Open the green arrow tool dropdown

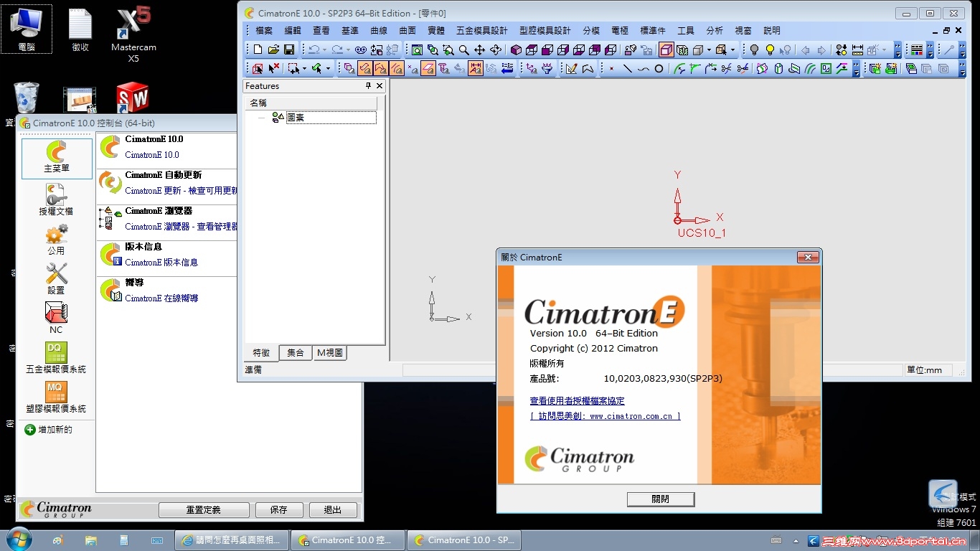pos(328,68)
